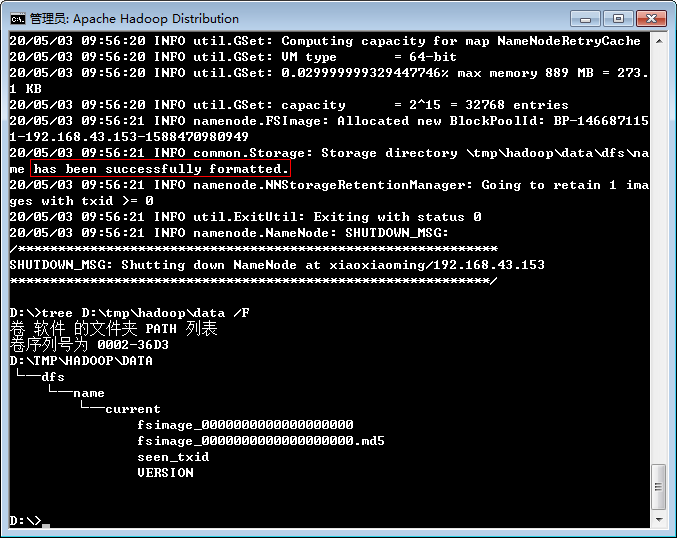Click file name 'fsimage_0000000000000000000.md5'
The width and height of the screenshot is (677, 538).
click(x=261, y=441)
